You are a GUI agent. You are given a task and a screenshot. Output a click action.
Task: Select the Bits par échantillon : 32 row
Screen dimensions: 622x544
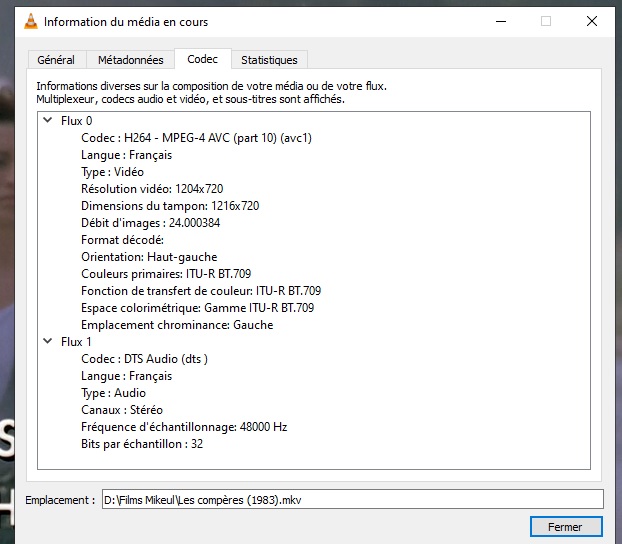click(142, 444)
